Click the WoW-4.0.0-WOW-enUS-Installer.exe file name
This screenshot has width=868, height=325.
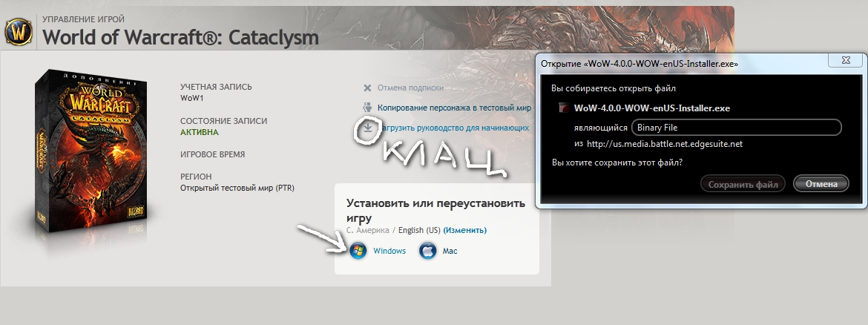(x=651, y=108)
